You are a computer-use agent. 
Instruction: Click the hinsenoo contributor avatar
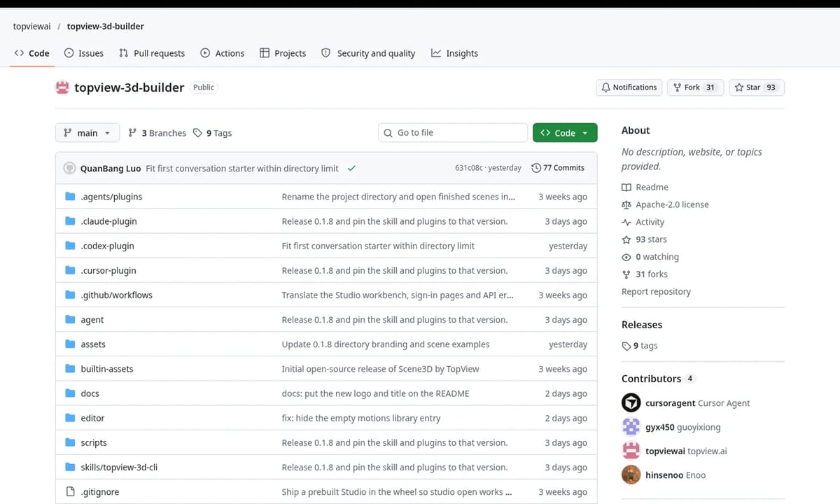631,475
